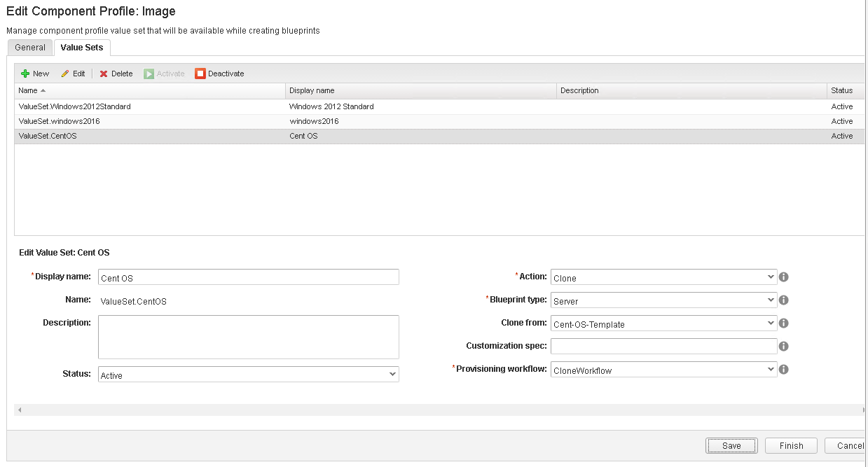
Task: Open the Action dropdown showing Clone
Action: point(663,277)
